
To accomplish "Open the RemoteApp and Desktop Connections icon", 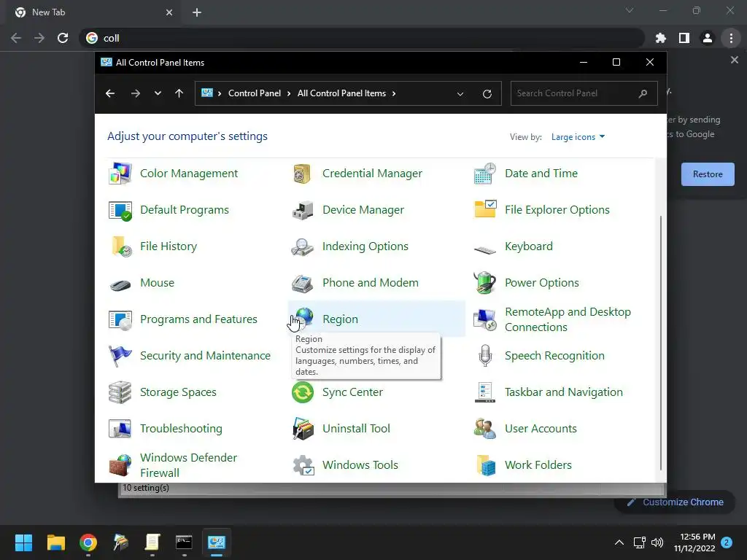I will click(x=485, y=319).
